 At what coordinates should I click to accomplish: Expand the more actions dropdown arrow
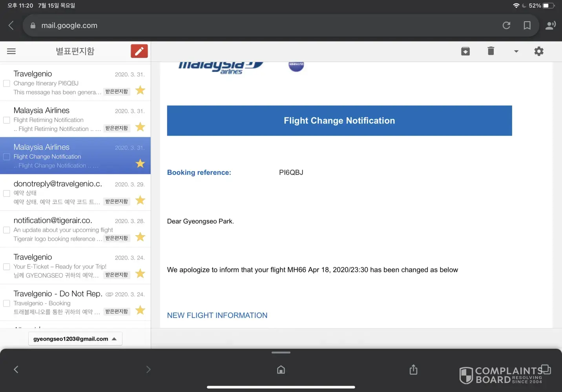tap(516, 51)
